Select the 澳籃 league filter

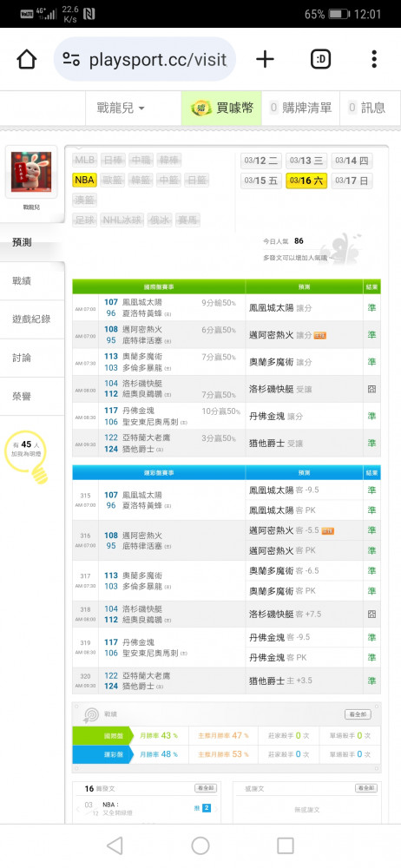coord(85,200)
